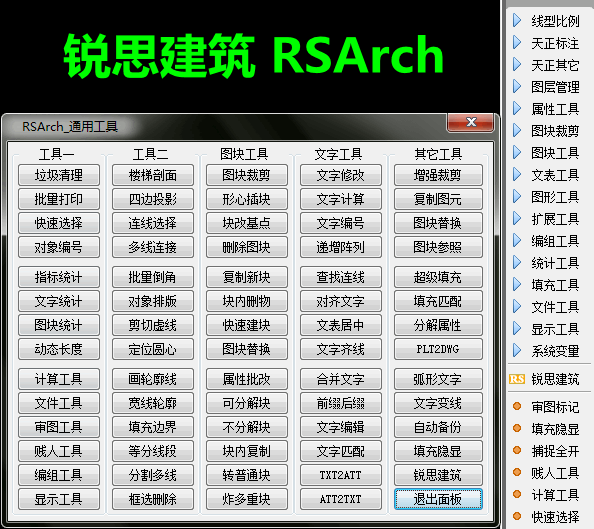Click the 剪切虚线 button
Viewport: 594px width, 529px height.
(153, 325)
